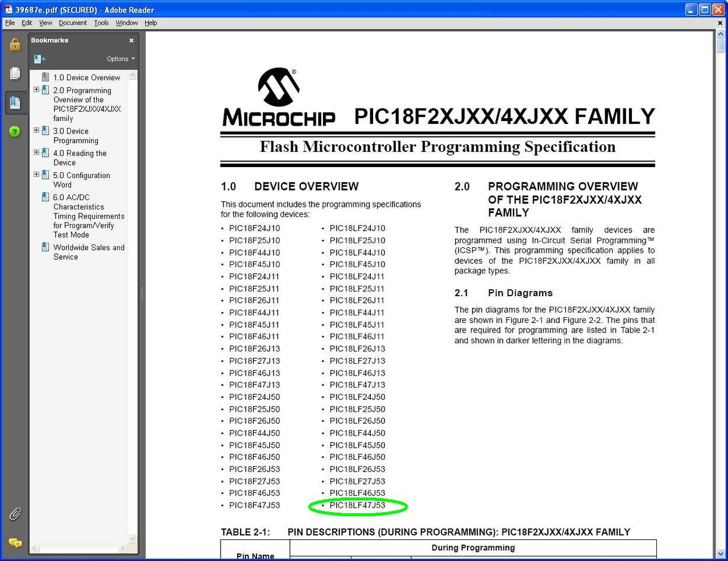Open the Tools menu
This screenshot has width=728, height=561.
tap(101, 23)
